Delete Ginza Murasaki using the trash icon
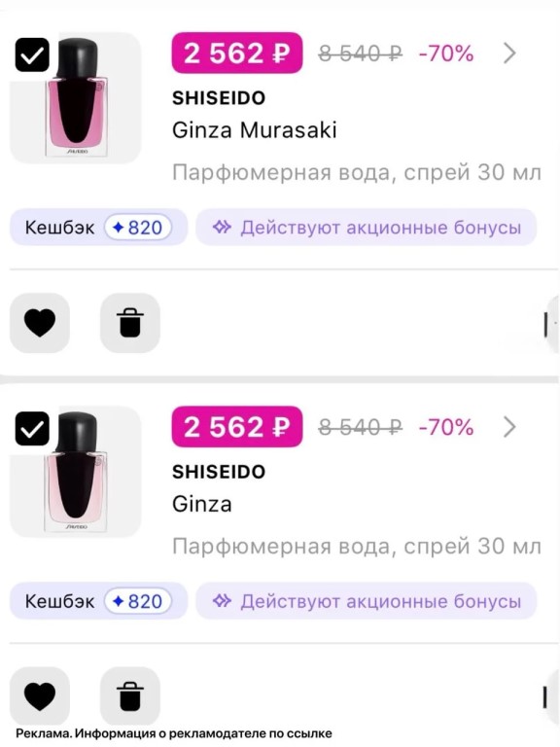 130,323
